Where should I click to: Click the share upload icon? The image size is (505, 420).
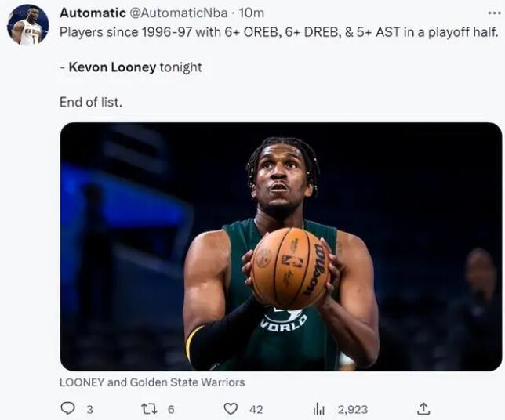pyautogui.click(x=423, y=408)
